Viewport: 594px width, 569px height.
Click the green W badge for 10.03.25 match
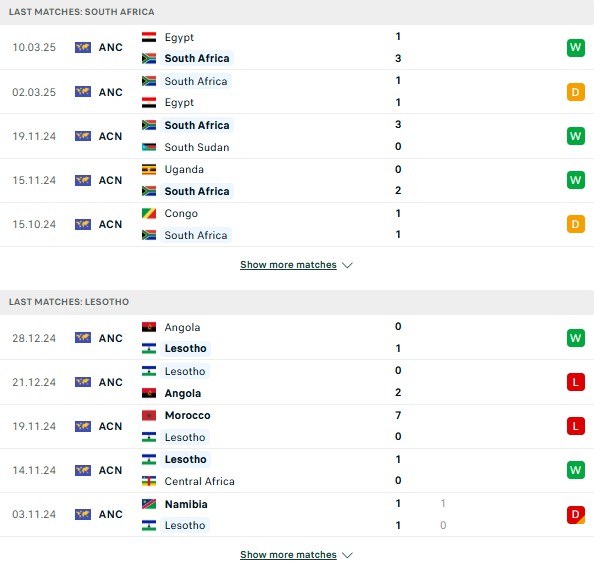(x=575, y=47)
